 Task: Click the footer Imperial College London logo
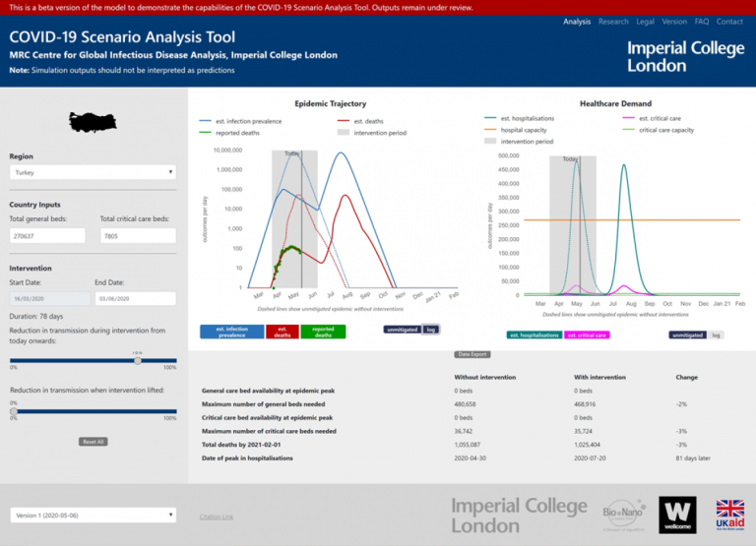click(519, 514)
